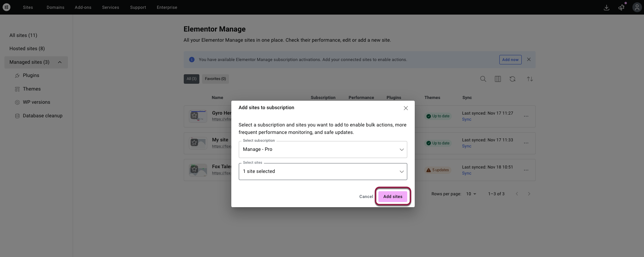Screen dimensions: 644x257
Task: Open the Select subscription dropdown
Action: (323, 150)
